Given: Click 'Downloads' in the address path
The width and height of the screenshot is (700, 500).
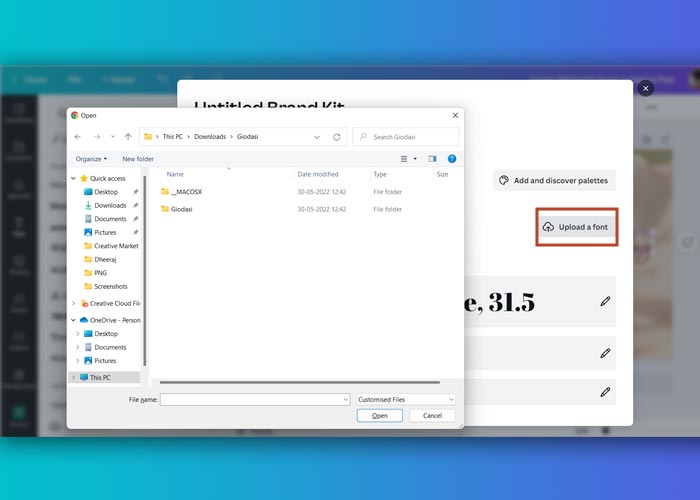Looking at the screenshot, I should pos(210,137).
